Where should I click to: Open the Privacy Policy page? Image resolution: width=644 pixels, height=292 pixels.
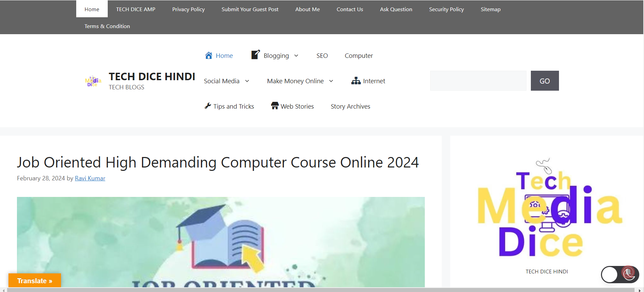[x=188, y=9]
